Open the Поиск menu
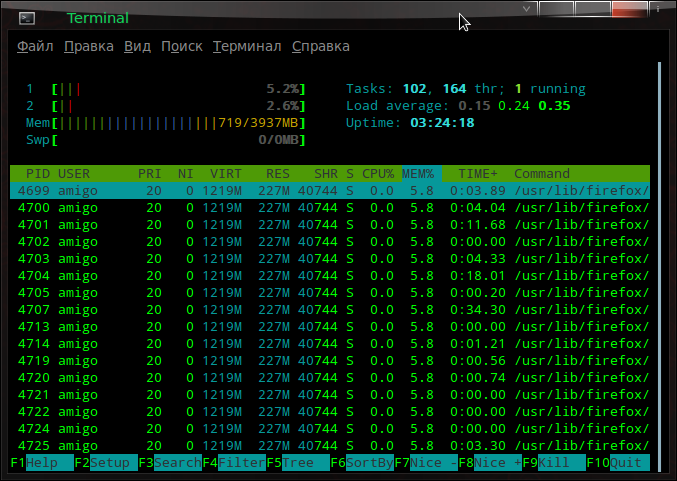Image resolution: width=677 pixels, height=481 pixels. tap(182, 46)
